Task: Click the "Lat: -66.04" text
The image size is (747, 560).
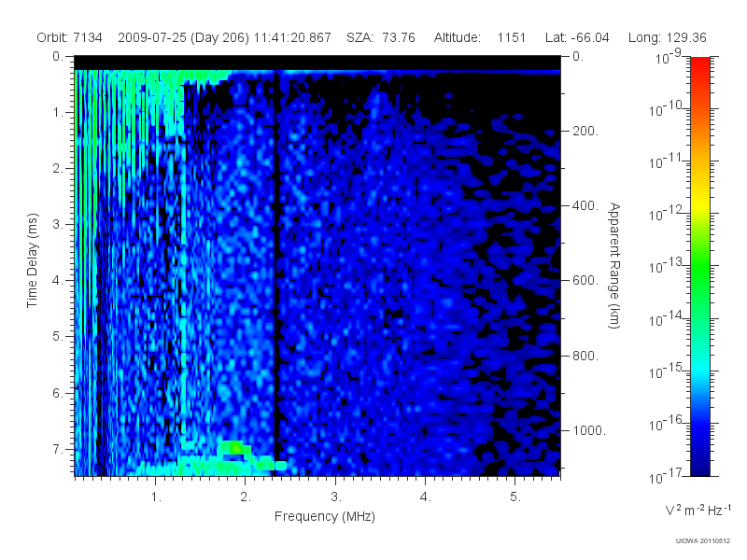Action: pyautogui.click(x=577, y=37)
